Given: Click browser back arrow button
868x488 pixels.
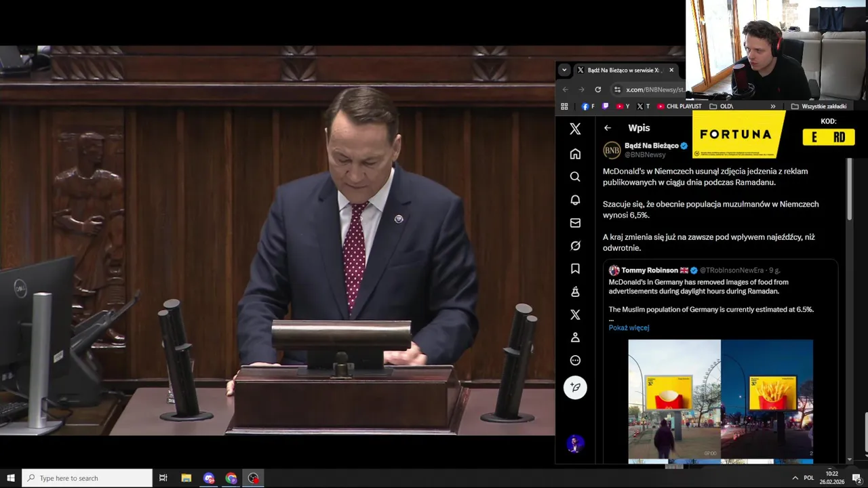Looking at the screenshot, I should (x=565, y=89).
